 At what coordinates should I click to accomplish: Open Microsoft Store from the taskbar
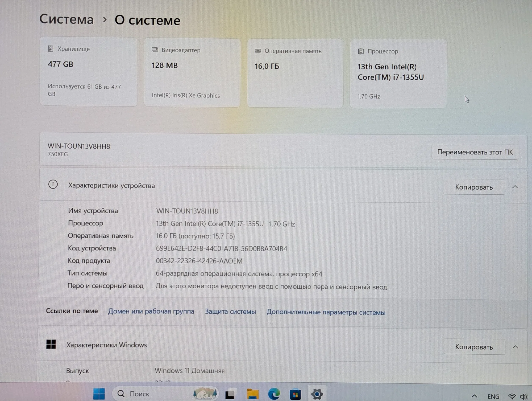(x=295, y=394)
